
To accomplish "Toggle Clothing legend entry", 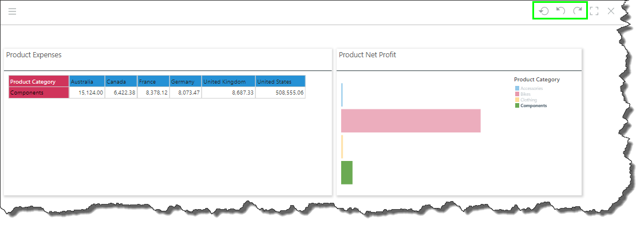I will [x=526, y=100].
